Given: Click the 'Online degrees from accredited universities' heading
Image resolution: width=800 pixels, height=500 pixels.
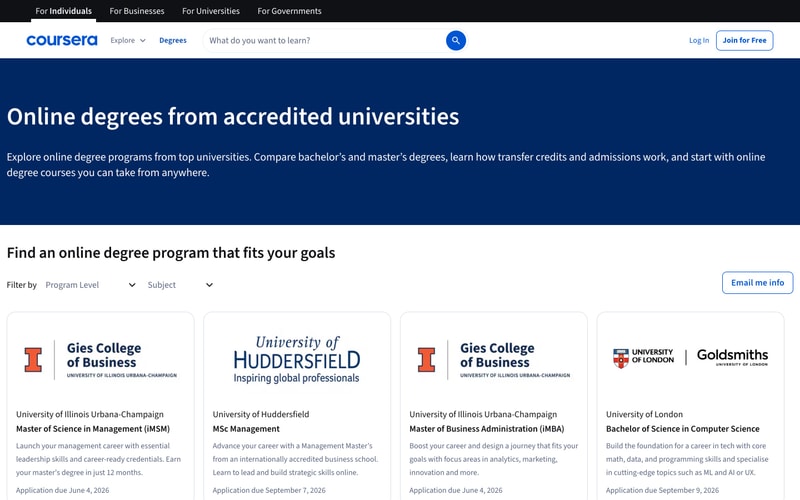Looking at the screenshot, I should [x=233, y=116].
